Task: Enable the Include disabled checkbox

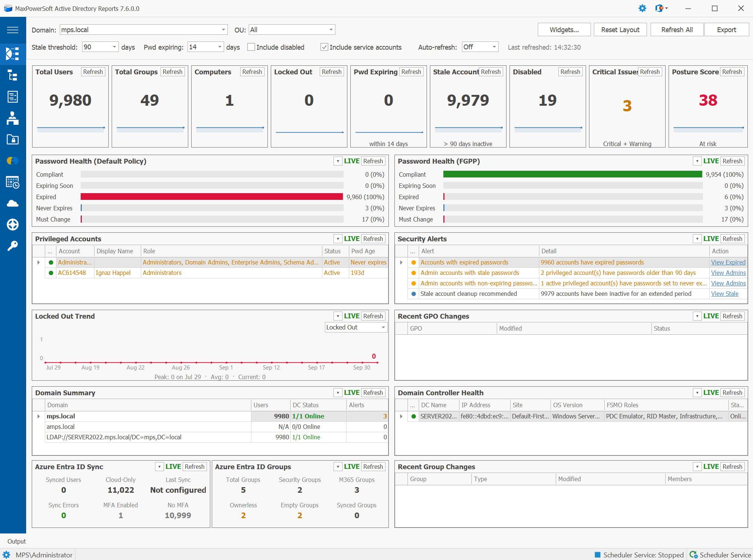Action: 251,47
